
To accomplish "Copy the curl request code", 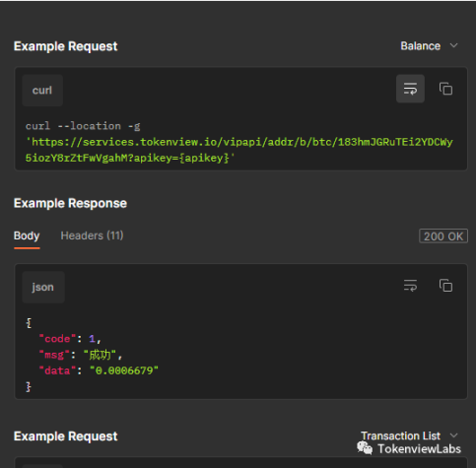I will pyautogui.click(x=445, y=89).
